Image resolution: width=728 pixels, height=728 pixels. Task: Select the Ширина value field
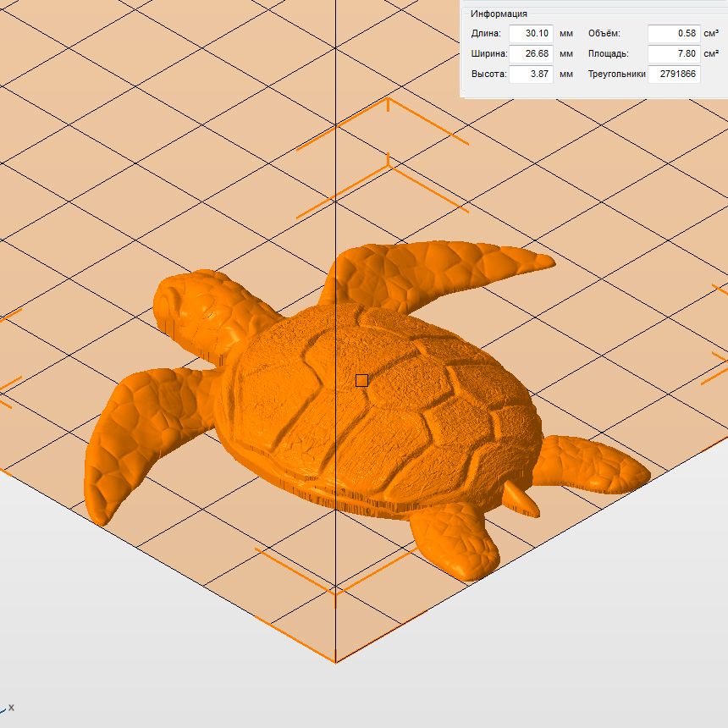(x=531, y=54)
